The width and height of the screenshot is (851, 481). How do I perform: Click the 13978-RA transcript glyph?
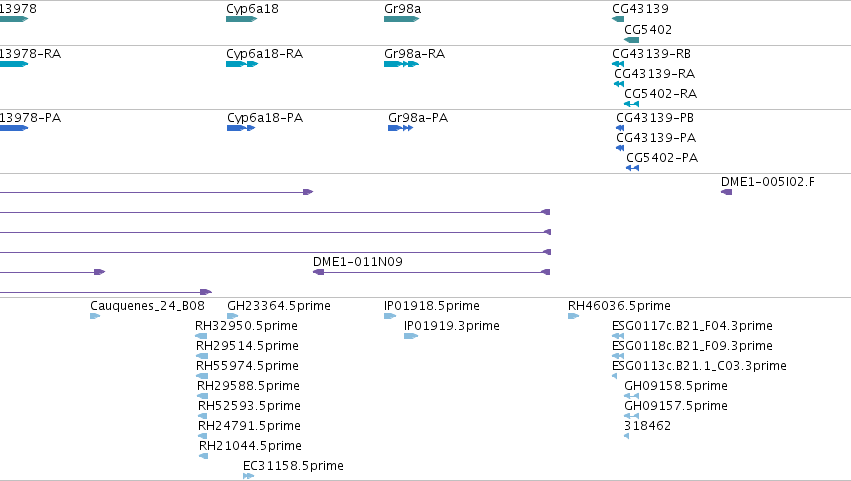tap(14, 64)
